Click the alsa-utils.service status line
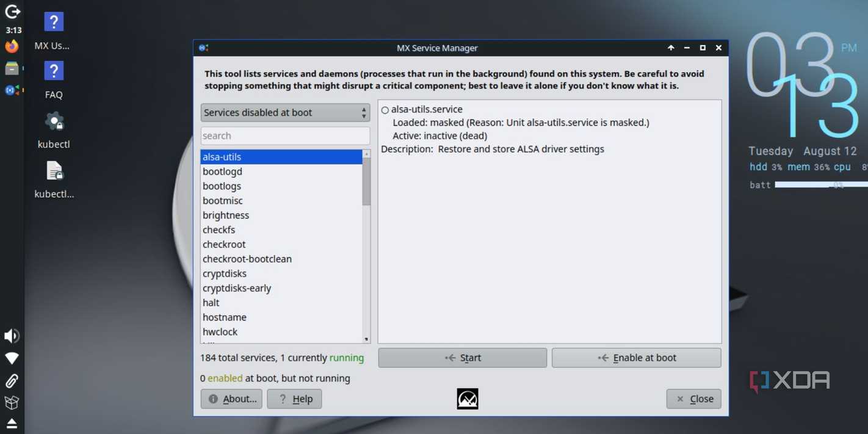Image resolution: width=868 pixels, height=434 pixels. point(422,109)
